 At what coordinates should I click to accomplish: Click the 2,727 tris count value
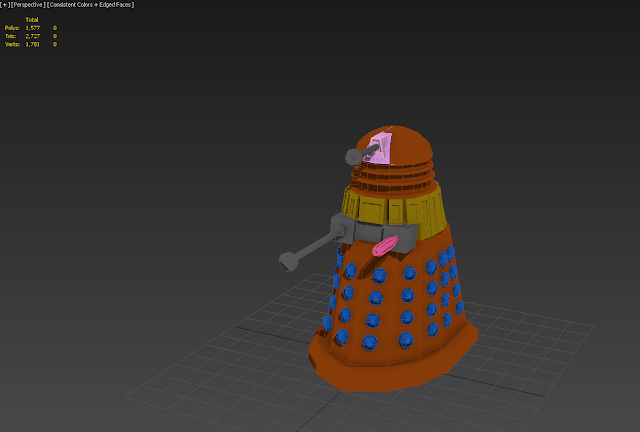click(33, 36)
